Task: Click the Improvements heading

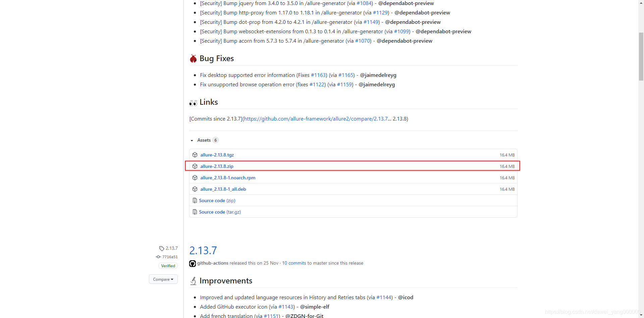Action: [226, 281]
